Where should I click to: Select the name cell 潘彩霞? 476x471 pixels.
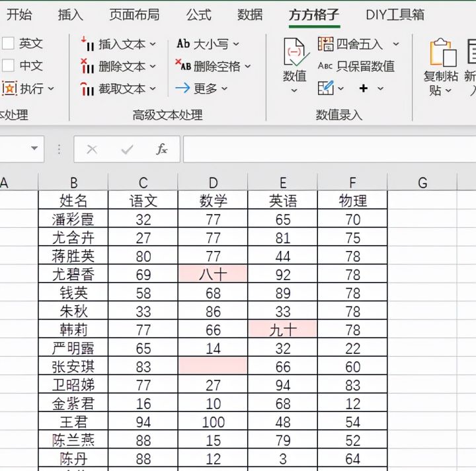click(x=73, y=219)
